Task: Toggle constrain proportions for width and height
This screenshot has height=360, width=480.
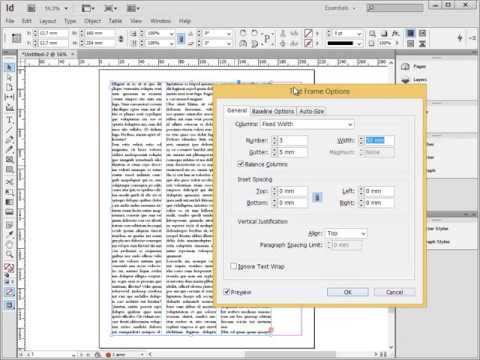Action: point(121,38)
